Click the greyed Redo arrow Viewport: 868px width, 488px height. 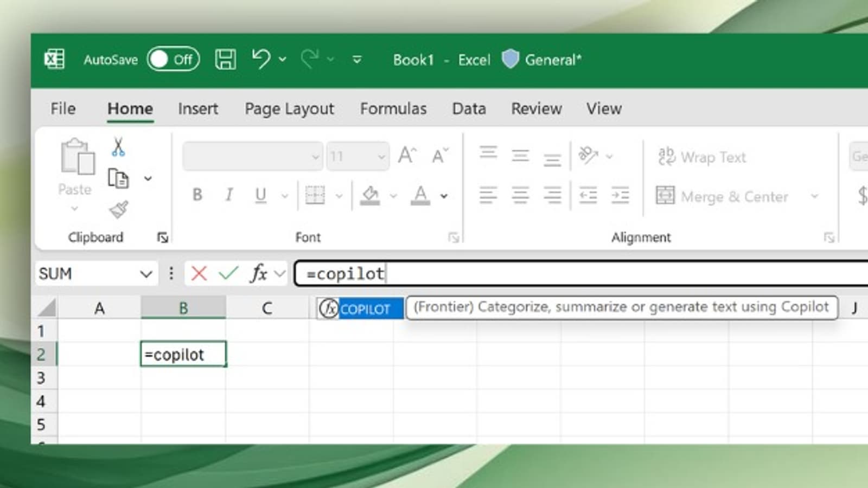(x=310, y=59)
